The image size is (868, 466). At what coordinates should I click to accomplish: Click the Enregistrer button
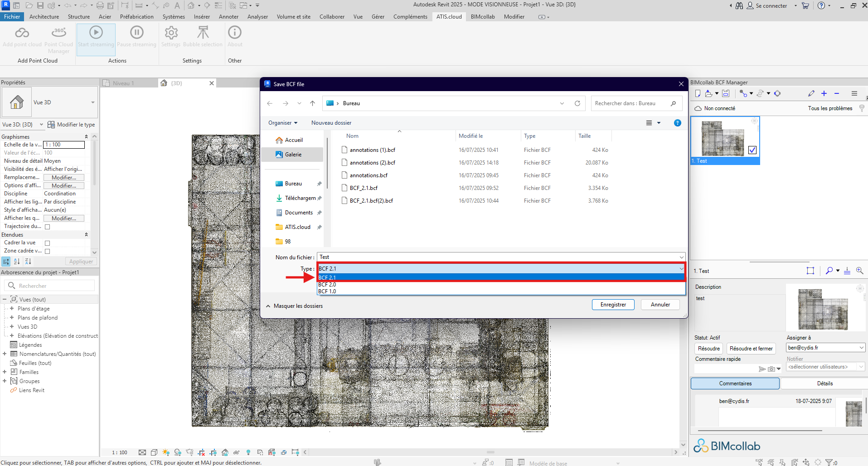click(x=613, y=305)
